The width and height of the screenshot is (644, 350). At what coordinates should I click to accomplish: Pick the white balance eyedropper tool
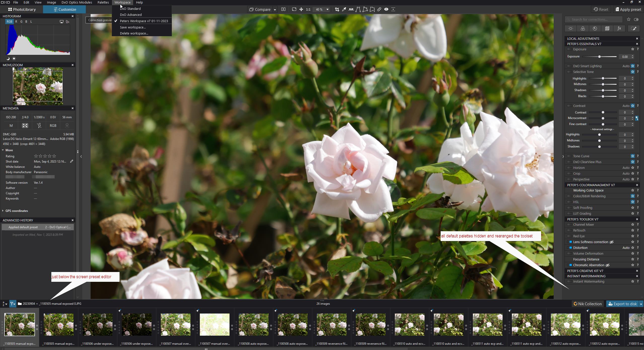(x=344, y=9)
